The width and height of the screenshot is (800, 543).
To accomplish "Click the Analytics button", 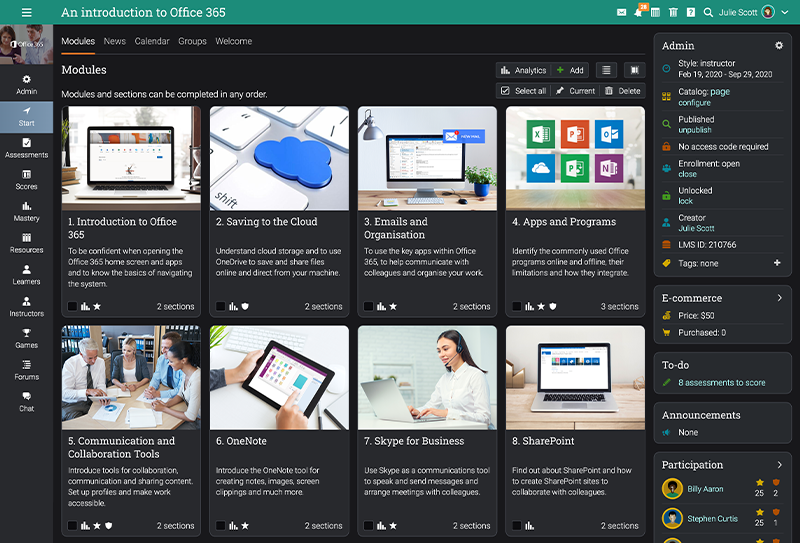I will pyautogui.click(x=523, y=70).
